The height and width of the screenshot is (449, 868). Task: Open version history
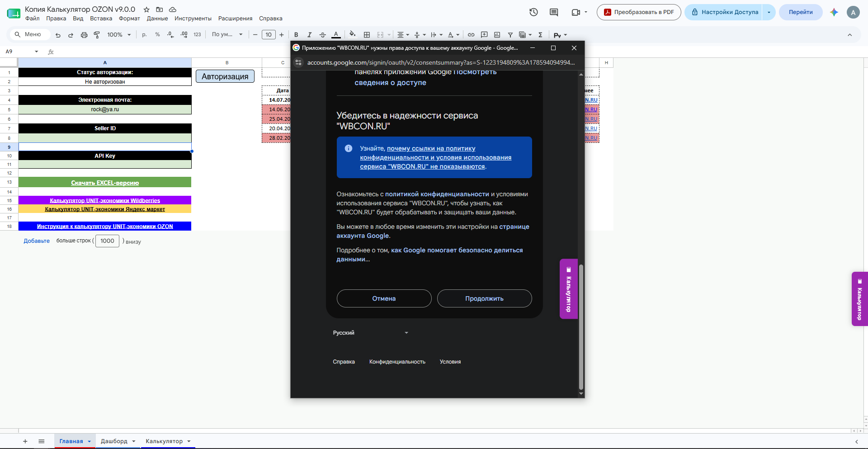coord(533,12)
